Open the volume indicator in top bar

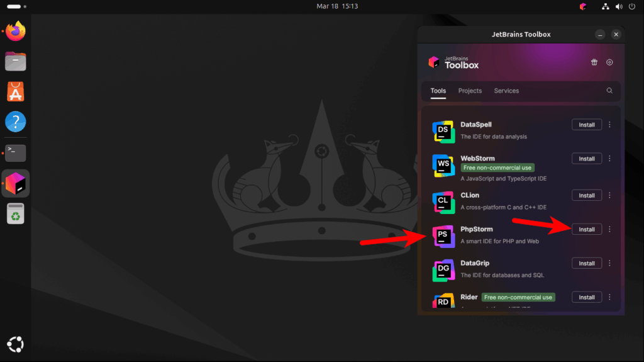tap(619, 6)
